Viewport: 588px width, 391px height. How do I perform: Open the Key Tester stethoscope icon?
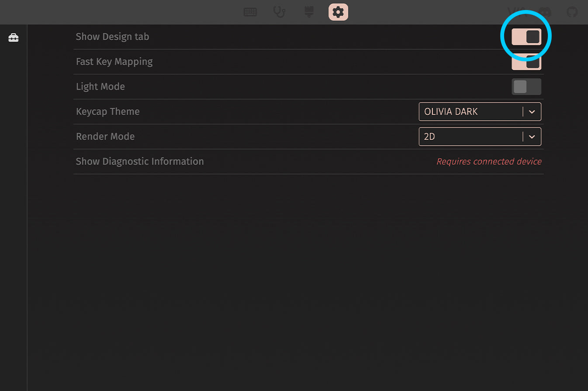[x=279, y=12]
